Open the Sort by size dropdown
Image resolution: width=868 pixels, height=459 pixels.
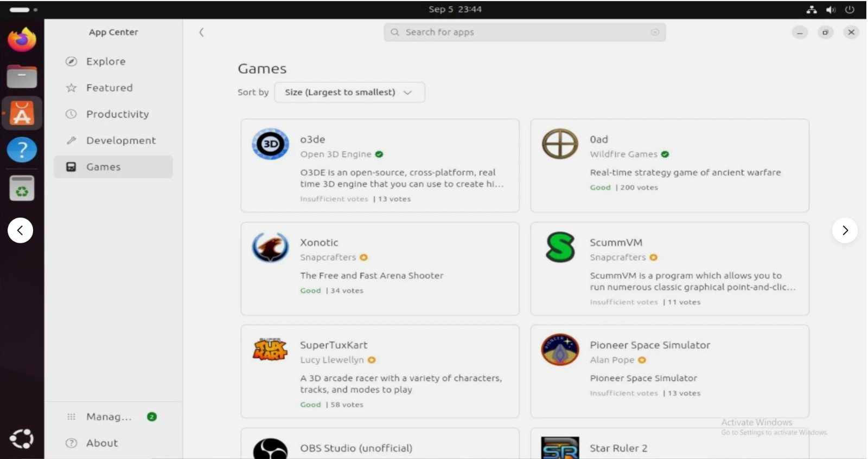(349, 92)
